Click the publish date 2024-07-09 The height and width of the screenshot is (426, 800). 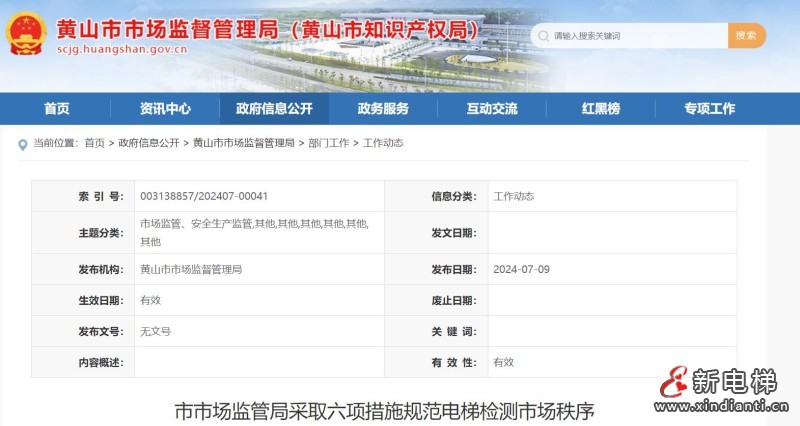click(521, 269)
